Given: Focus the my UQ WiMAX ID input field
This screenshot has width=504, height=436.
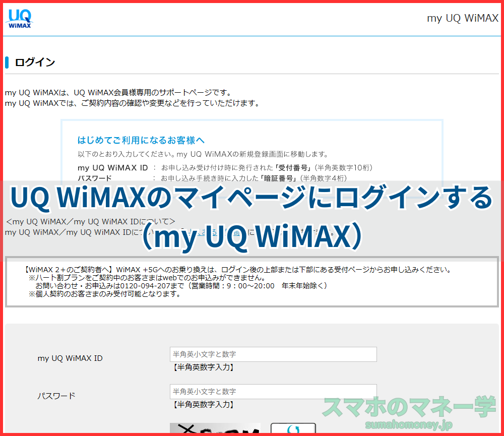Looking at the screenshot, I should pyautogui.click(x=273, y=354).
